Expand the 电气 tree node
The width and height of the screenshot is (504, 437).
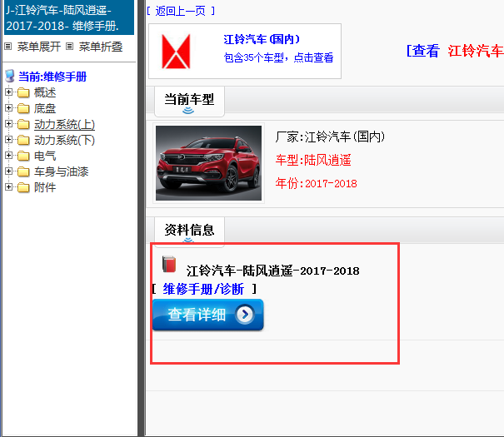pos(8,156)
